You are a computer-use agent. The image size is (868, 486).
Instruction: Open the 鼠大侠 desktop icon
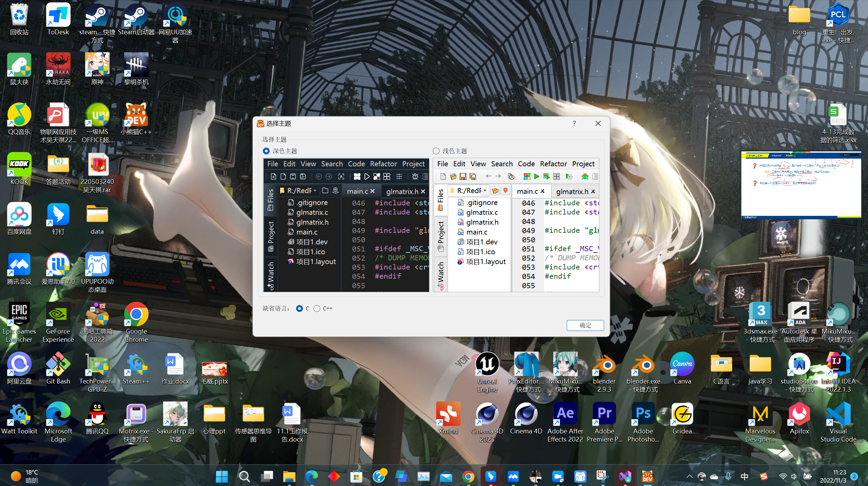[x=19, y=69]
